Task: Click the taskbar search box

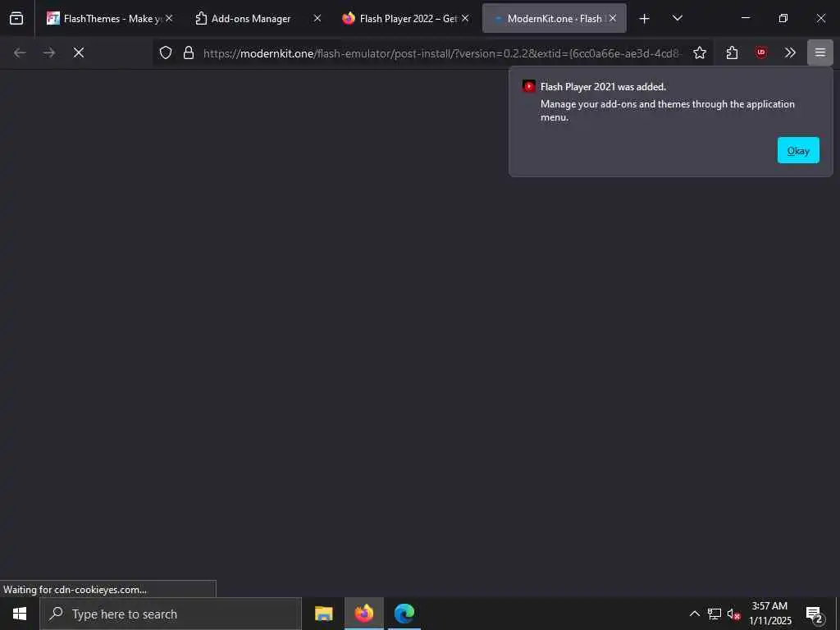Action: (171, 614)
